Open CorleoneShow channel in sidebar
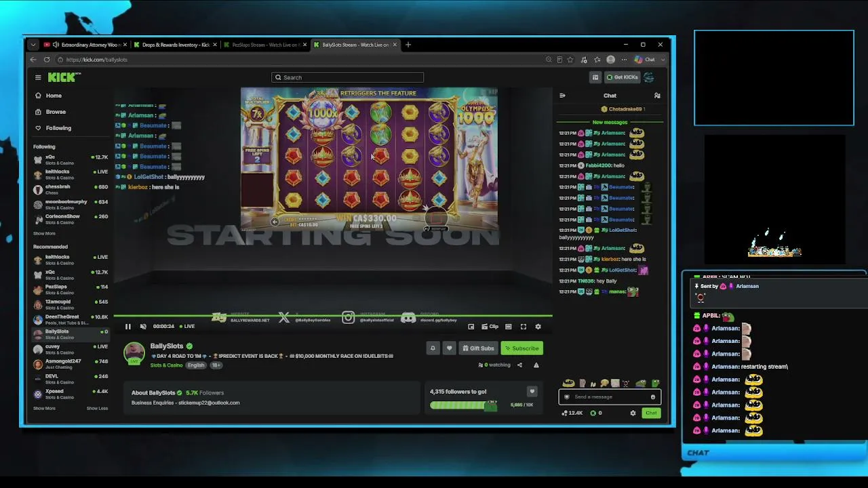This screenshot has height=488, width=868. pyautogui.click(x=71, y=219)
